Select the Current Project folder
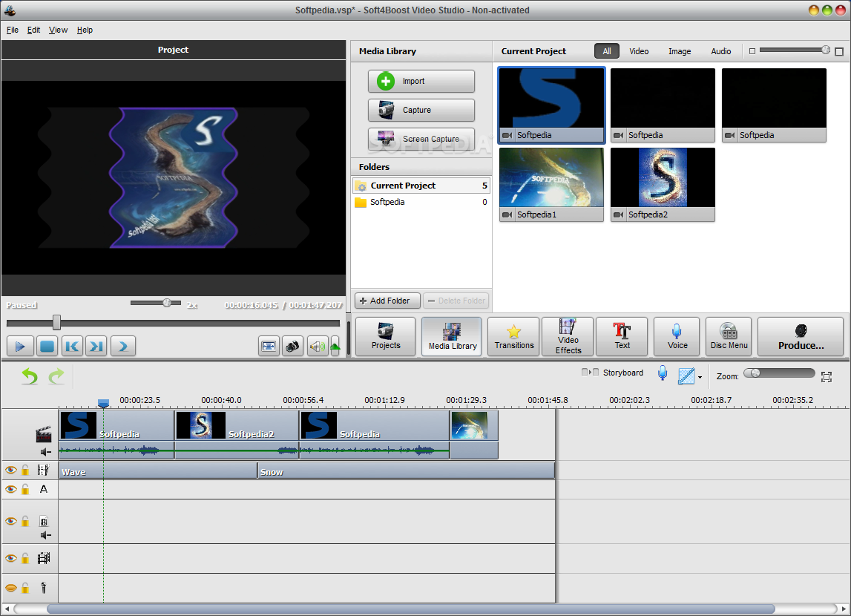The image size is (851, 616). pos(421,186)
